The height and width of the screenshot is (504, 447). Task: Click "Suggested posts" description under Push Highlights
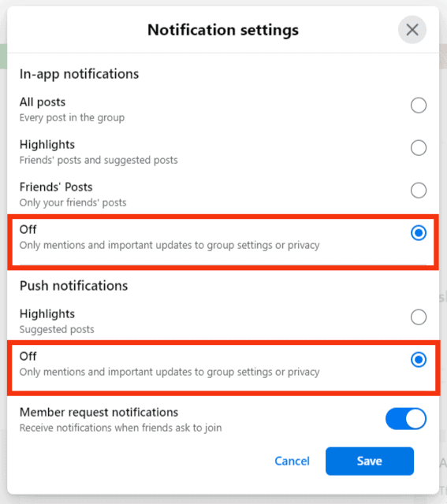57,329
